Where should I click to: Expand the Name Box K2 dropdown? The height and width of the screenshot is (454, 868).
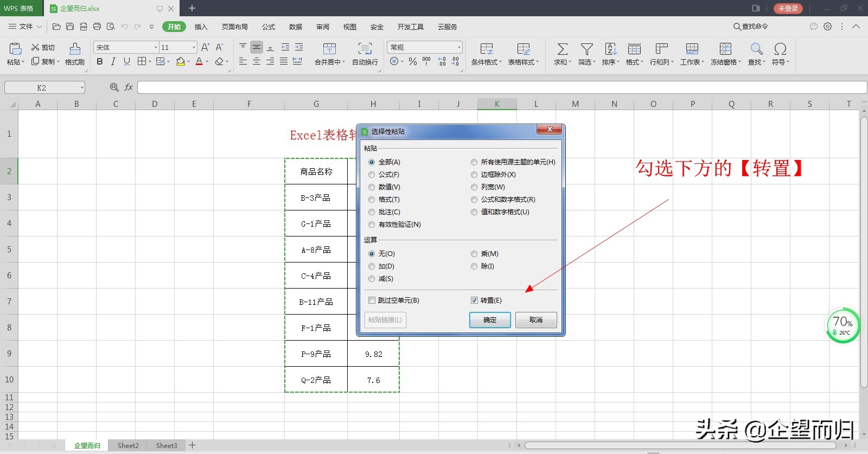tap(82, 88)
